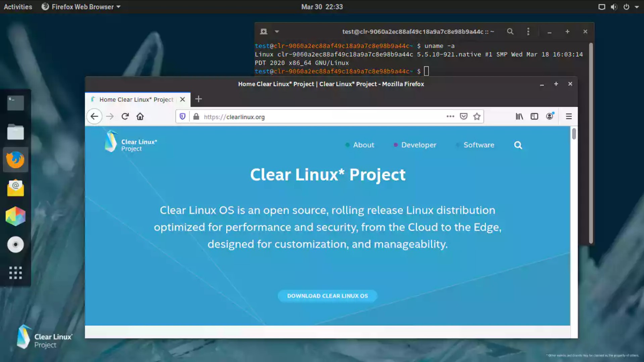Click screen display icon in top bar
The height and width of the screenshot is (362, 644).
(x=602, y=7)
